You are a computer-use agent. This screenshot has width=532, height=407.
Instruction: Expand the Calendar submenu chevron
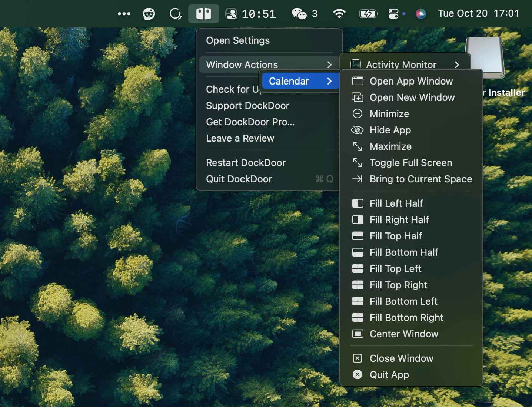[x=329, y=81]
